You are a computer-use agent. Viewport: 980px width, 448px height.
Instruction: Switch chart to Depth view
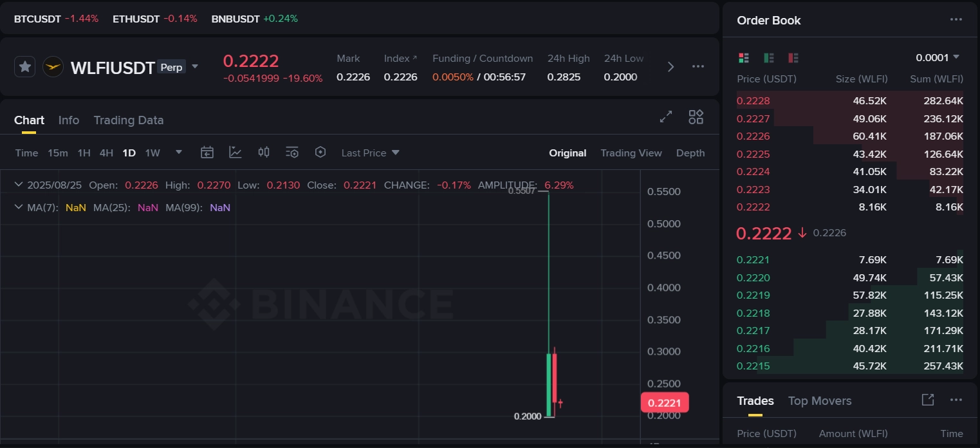(690, 153)
